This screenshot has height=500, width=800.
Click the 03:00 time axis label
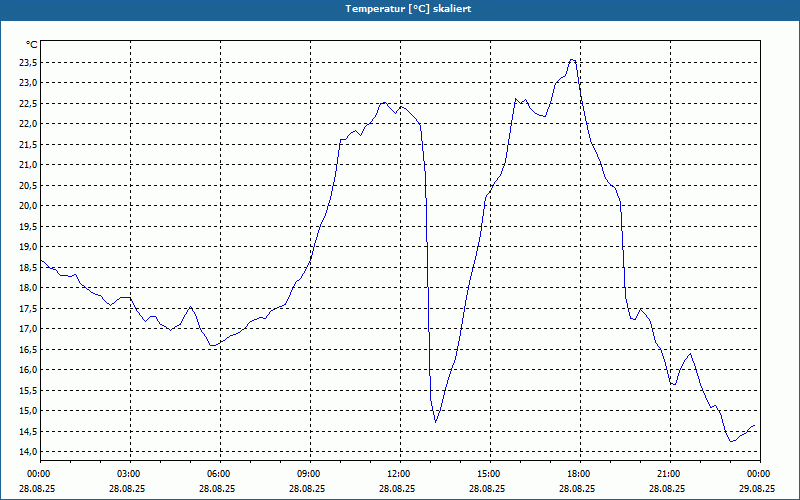[x=130, y=474]
